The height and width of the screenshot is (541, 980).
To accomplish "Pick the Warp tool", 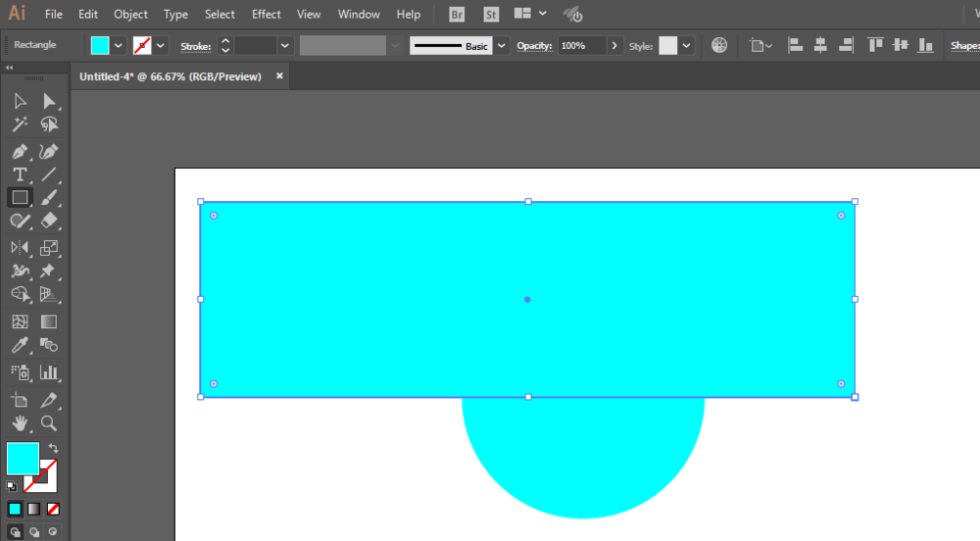I will (20, 271).
